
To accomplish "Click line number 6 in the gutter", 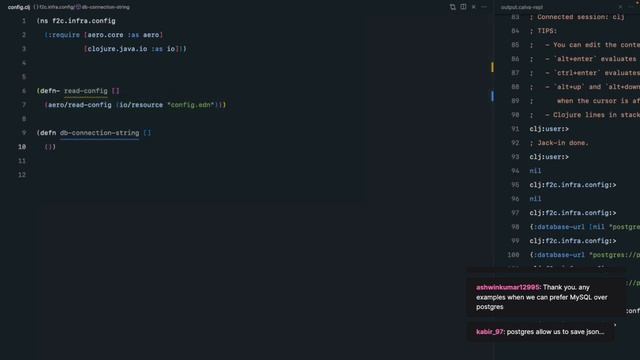I will coord(24,91).
